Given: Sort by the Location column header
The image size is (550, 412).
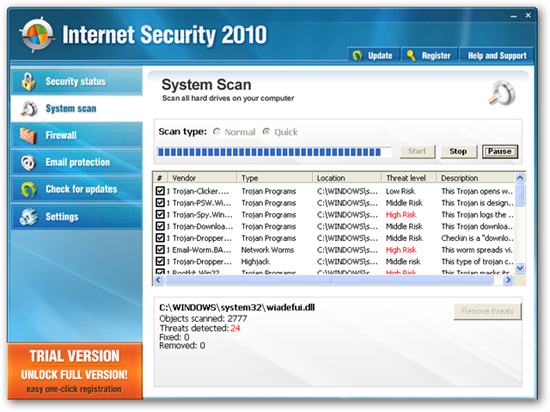Looking at the screenshot, I should 347,178.
